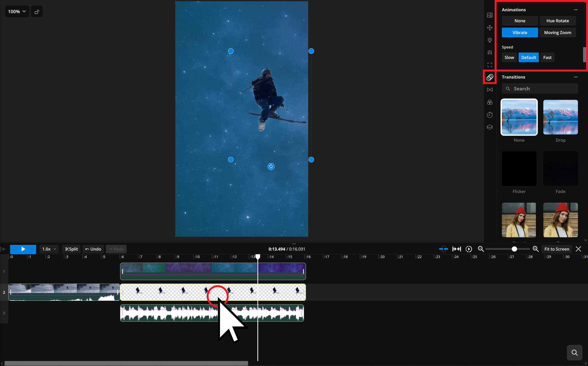
Task: Select the Hue Rotate animation
Action: pyautogui.click(x=557, y=21)
